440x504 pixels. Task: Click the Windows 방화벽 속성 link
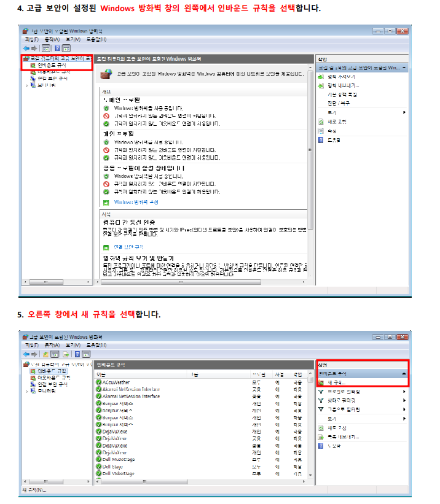[136, 202]
